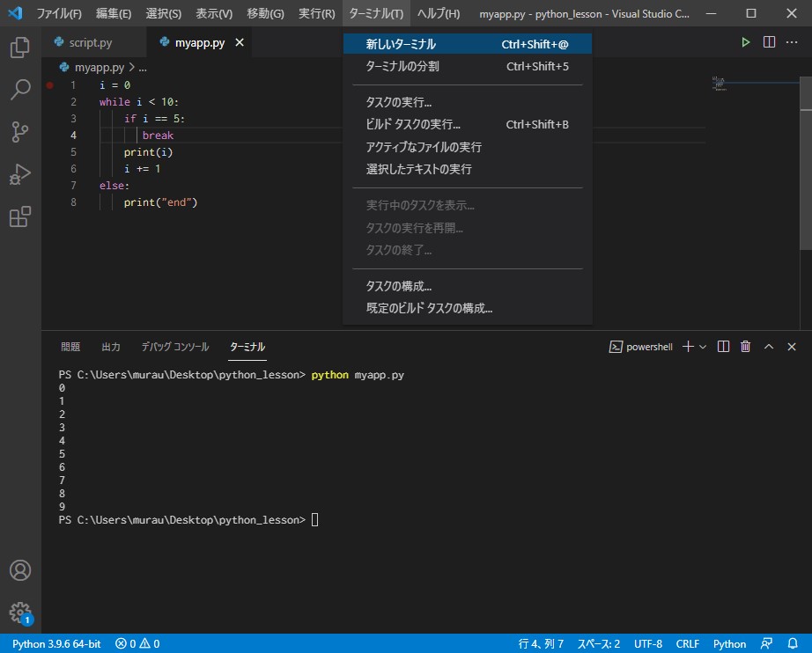Close the terminal panel

point(791,346)
